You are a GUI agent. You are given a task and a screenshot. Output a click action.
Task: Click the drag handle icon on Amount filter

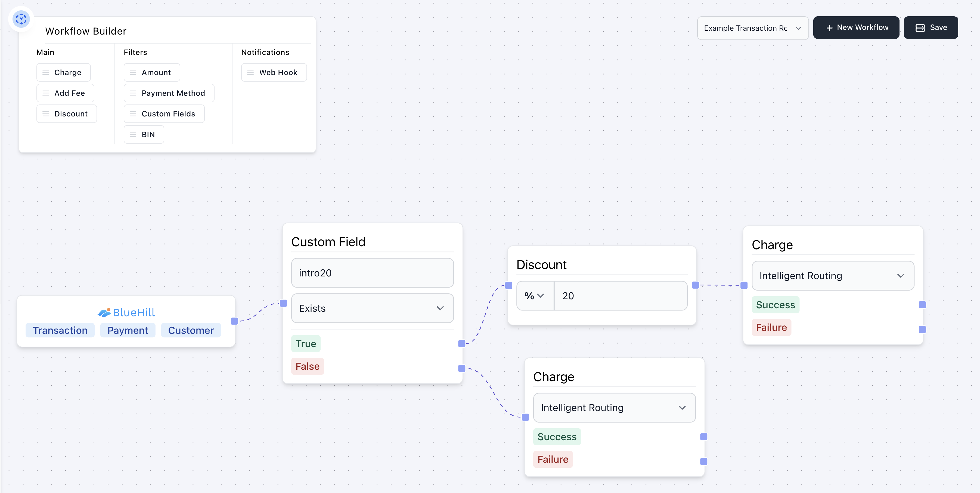coord(133,72)
